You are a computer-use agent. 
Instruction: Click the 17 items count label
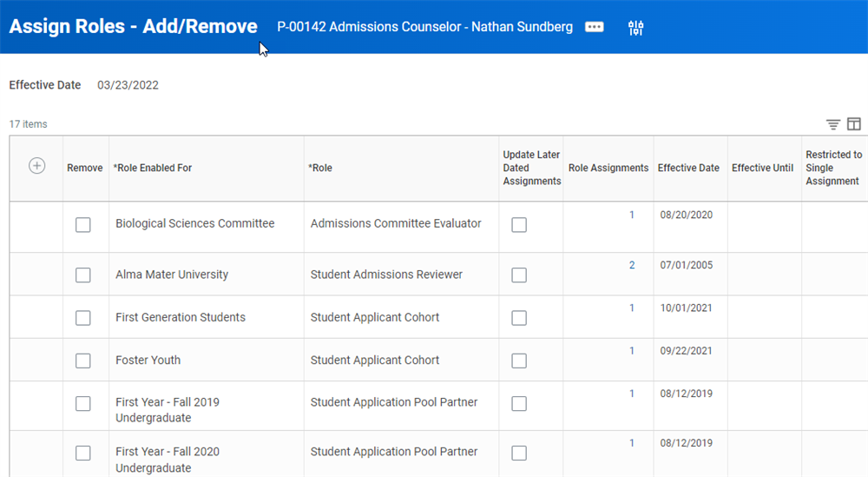pyautogui.click(x=29, y=124)
